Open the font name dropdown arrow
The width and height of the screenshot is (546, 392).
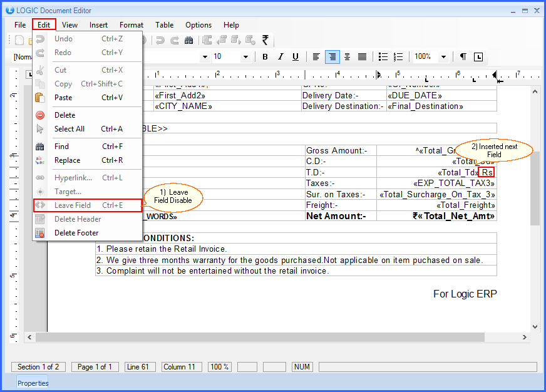point(205,57)
